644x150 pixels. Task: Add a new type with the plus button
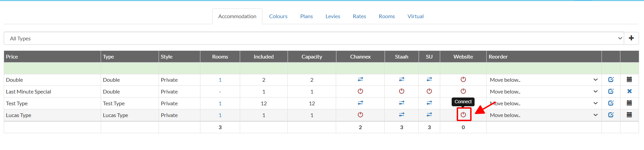(x=631, y=38)
